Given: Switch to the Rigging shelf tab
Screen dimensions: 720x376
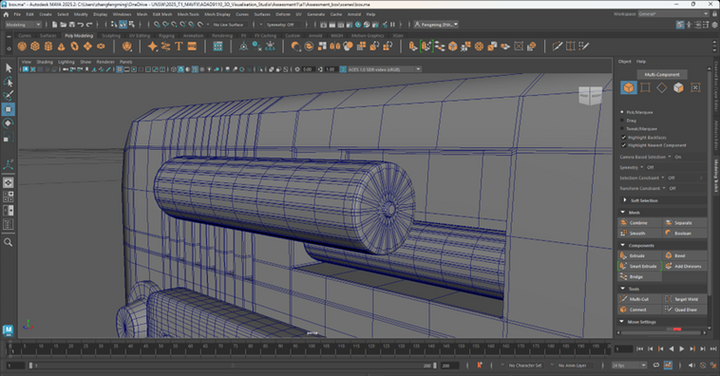Looking at the screenshot, I should coord(166,35).
